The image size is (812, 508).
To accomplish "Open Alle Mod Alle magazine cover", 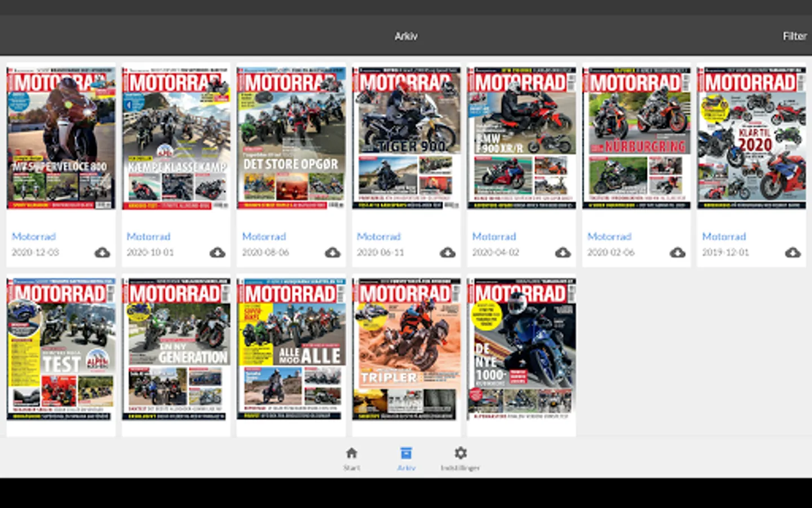I will tap(291, 349).
